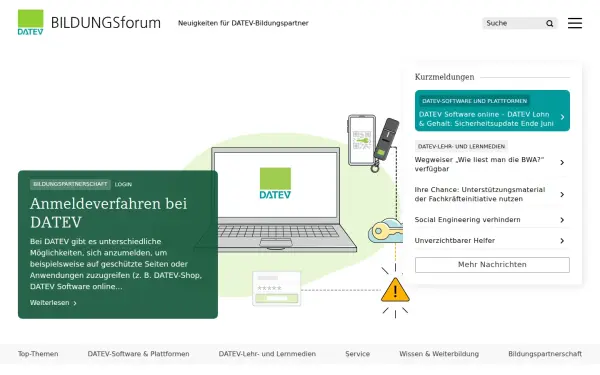Screen dimensions: 600x375
Task: Open Social Engineering verhindern article
Action: pos(468,220)
